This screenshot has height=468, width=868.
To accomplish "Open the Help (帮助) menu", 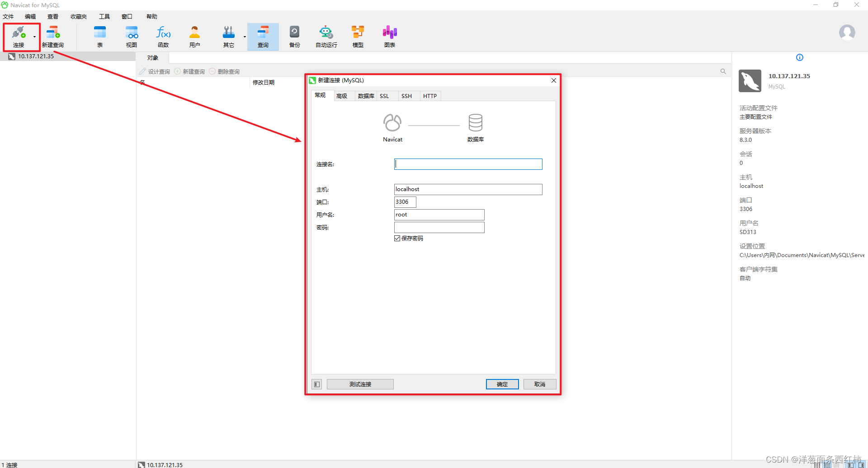I will coord(152,17).
